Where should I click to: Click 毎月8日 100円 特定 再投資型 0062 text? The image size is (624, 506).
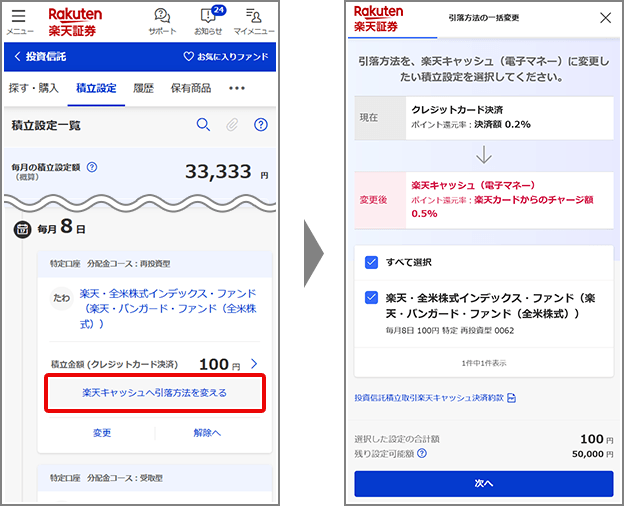pos(450,330)
